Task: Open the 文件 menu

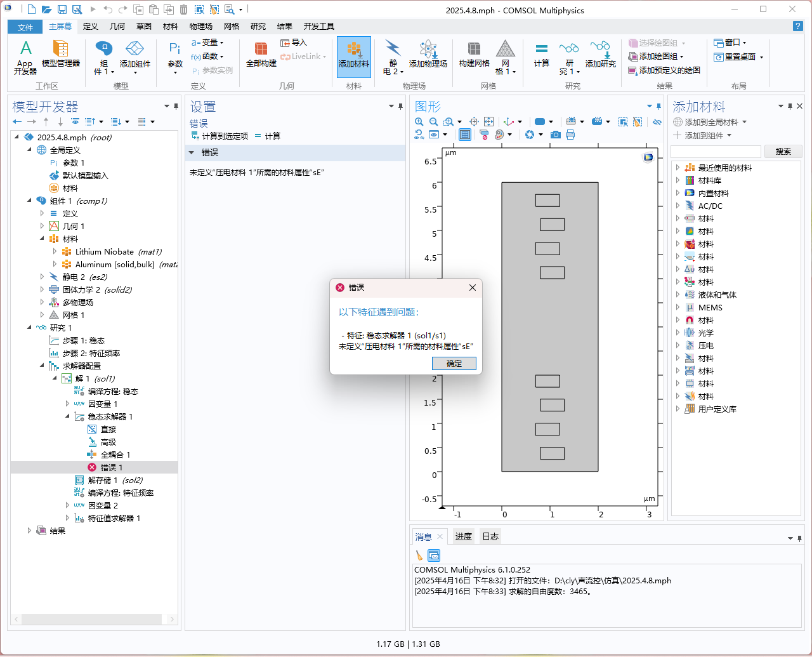Action: click(25, 27)
